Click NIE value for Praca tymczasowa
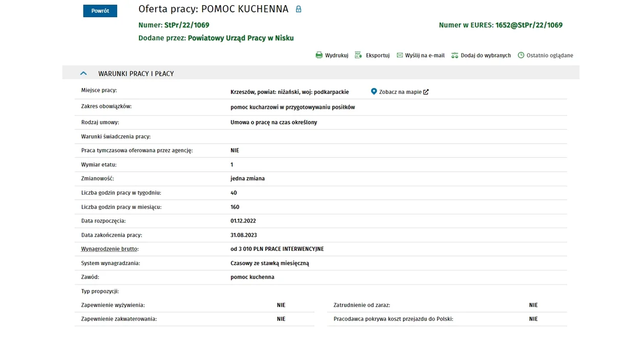Screen dimensions: 644x338 [235, 151]
